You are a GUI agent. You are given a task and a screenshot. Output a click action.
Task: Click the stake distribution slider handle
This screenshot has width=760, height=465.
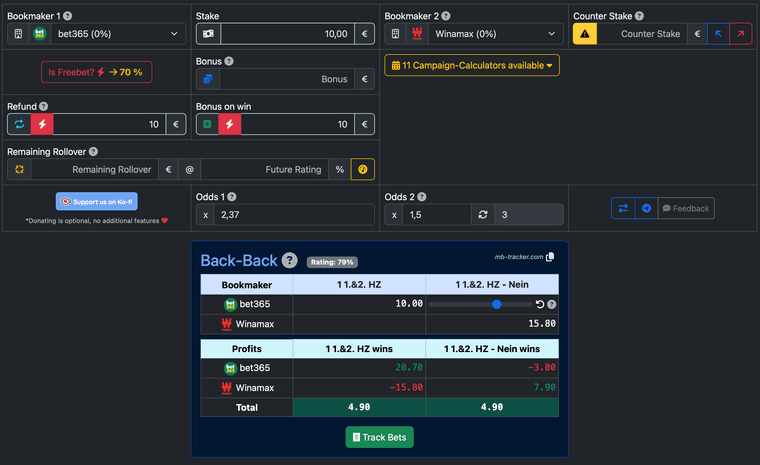(497, 304)
